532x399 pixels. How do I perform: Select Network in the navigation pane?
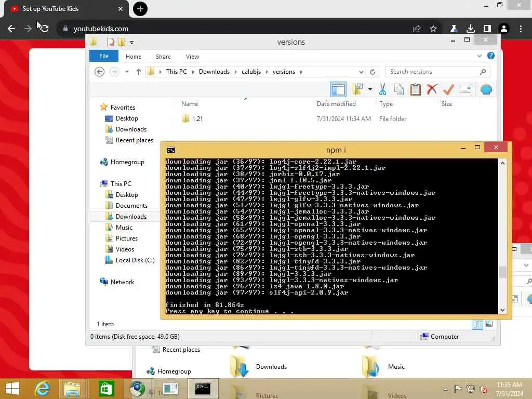pyautogui.click(x=122, y=282)
